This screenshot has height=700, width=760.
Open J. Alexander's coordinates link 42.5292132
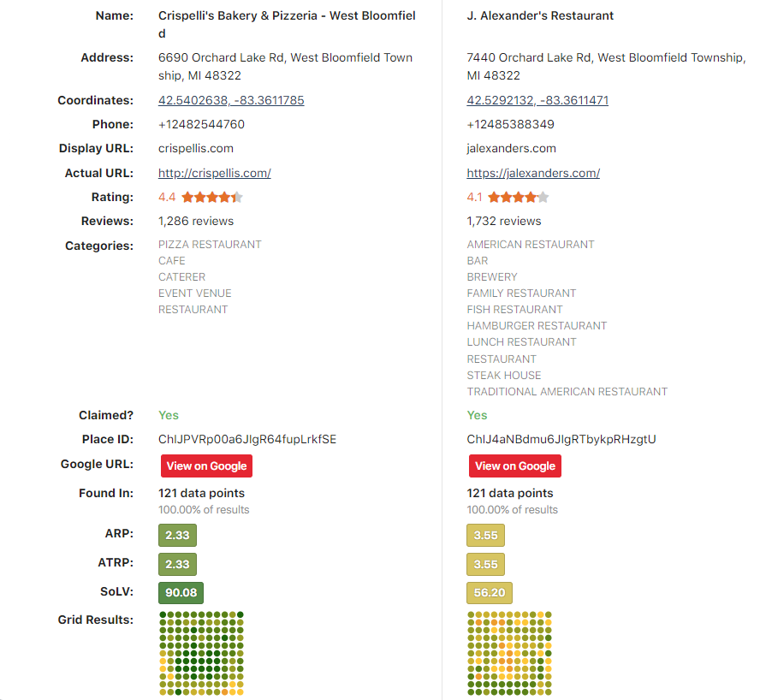pos(537,101)
